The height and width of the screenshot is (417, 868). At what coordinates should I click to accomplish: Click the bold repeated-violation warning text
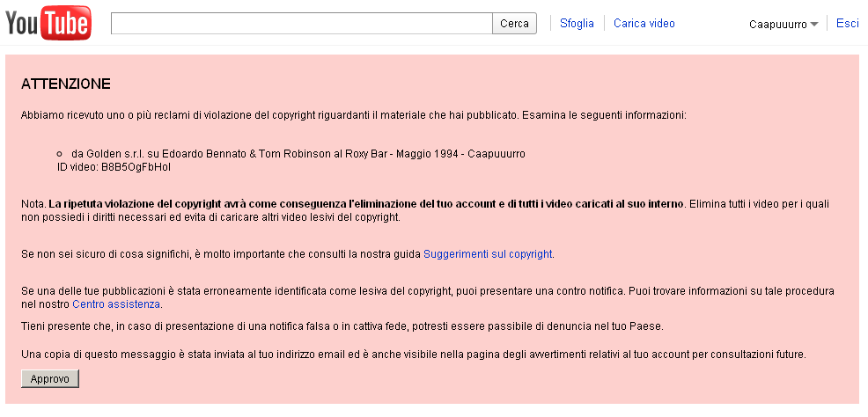pos(366,203)
